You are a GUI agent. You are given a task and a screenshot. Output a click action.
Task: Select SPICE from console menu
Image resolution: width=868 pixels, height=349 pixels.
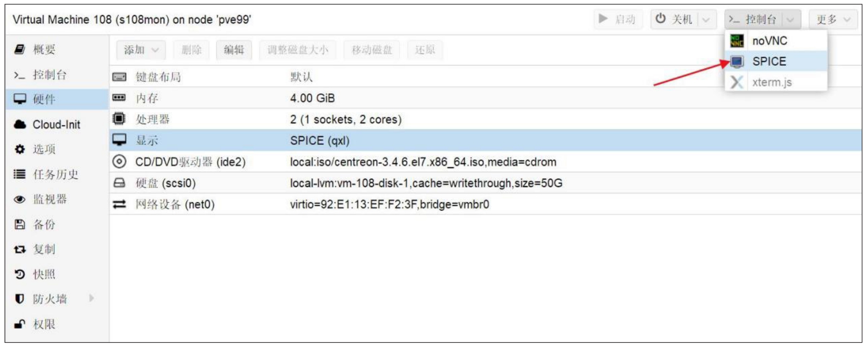tap(769, 61)
